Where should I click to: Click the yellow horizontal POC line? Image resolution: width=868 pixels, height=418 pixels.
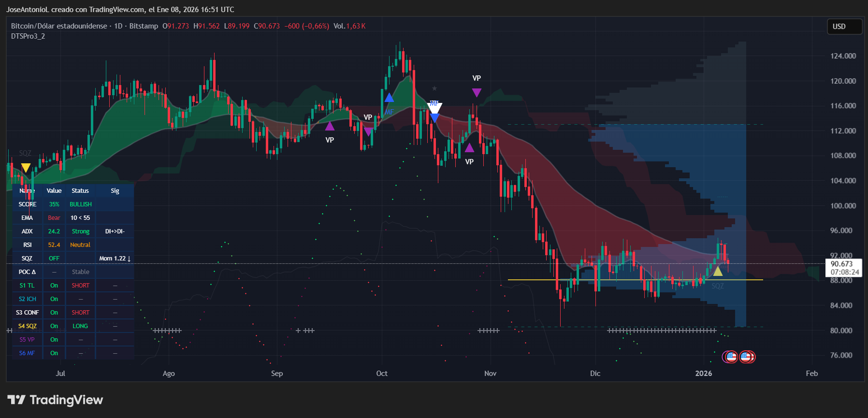coord(635,280)
